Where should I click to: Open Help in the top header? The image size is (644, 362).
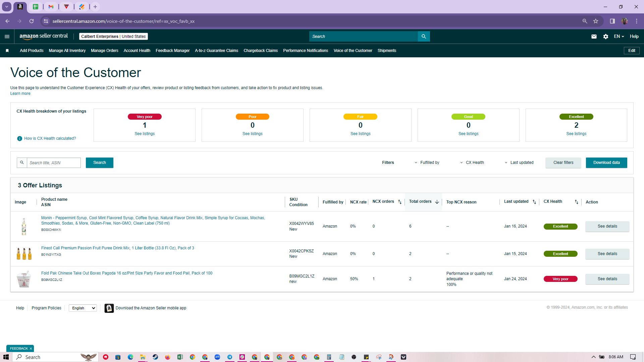pos(634,37)
